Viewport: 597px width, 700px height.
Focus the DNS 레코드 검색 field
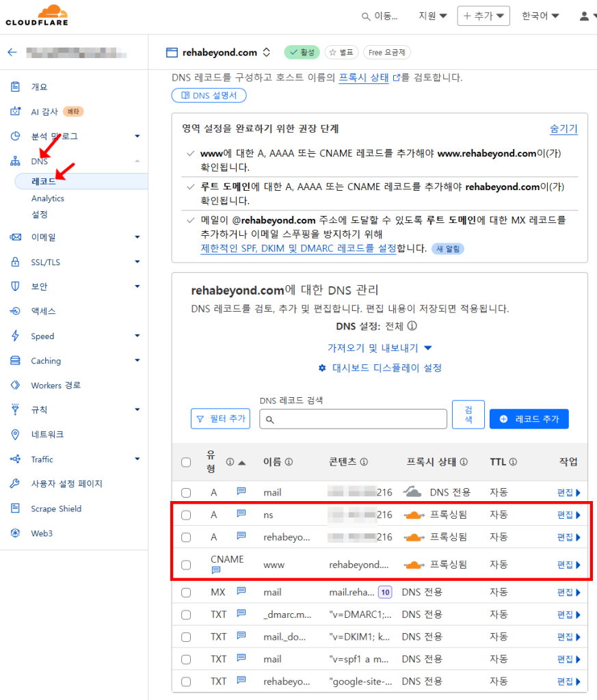point(353,419)
